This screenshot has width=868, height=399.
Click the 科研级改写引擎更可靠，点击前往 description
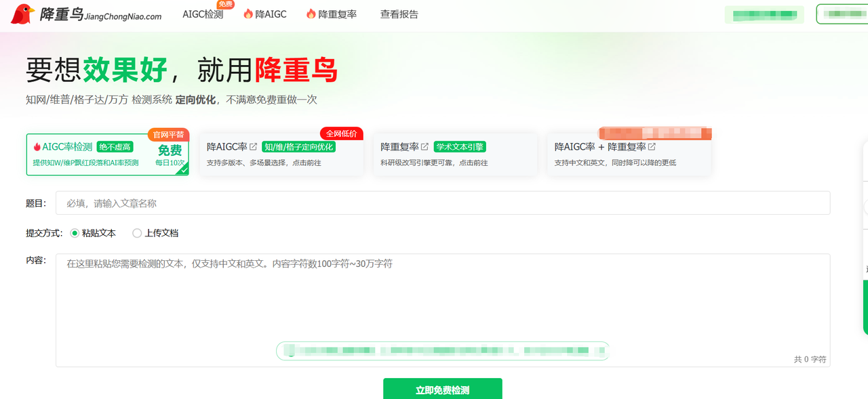434,163
